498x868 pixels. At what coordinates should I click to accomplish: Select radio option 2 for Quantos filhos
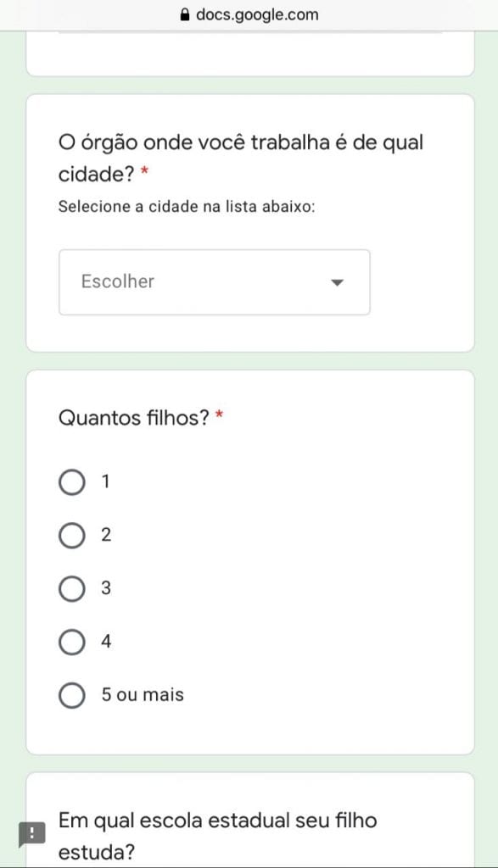(x=72, y=536)
